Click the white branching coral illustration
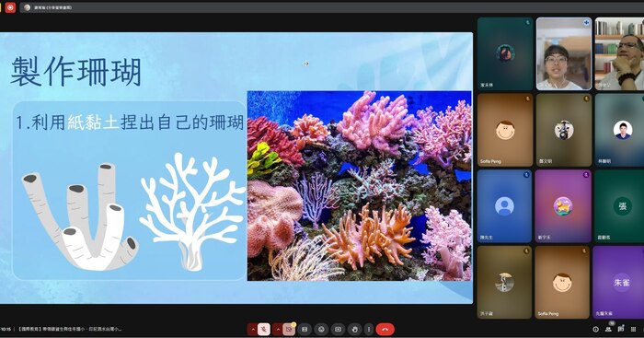644x338 pixels. click(x=192, y=212)
